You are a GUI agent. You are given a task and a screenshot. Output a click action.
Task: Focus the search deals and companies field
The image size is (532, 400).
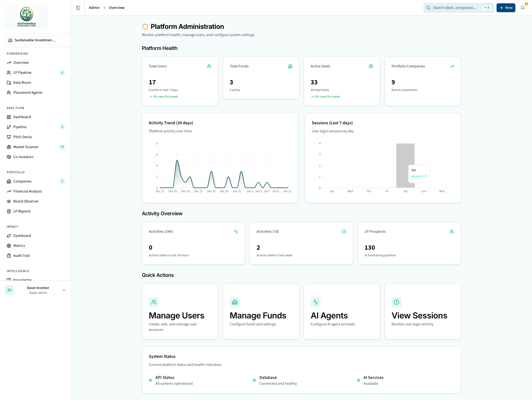(x=454, y=8)
